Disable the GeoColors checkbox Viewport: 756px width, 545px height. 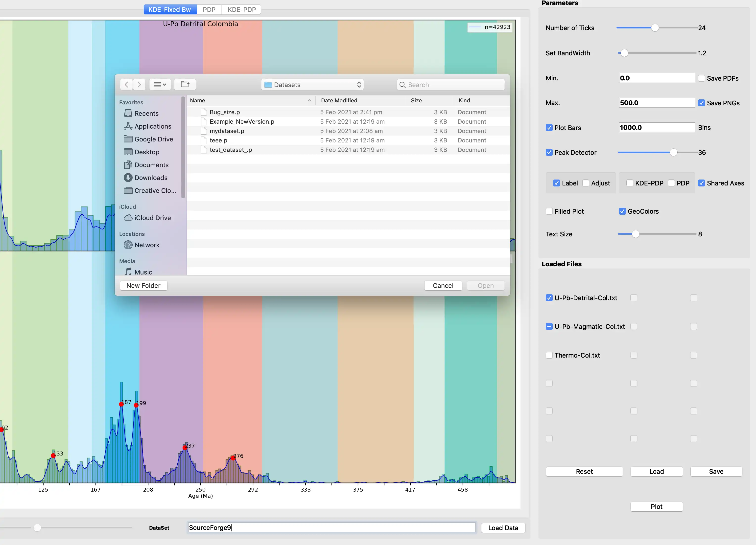(622, 211)
